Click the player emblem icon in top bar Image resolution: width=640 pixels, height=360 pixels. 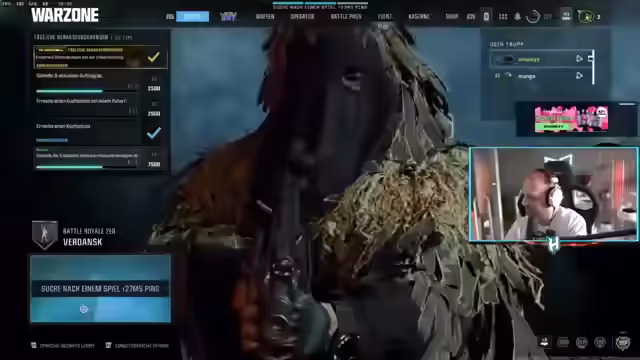586,17
